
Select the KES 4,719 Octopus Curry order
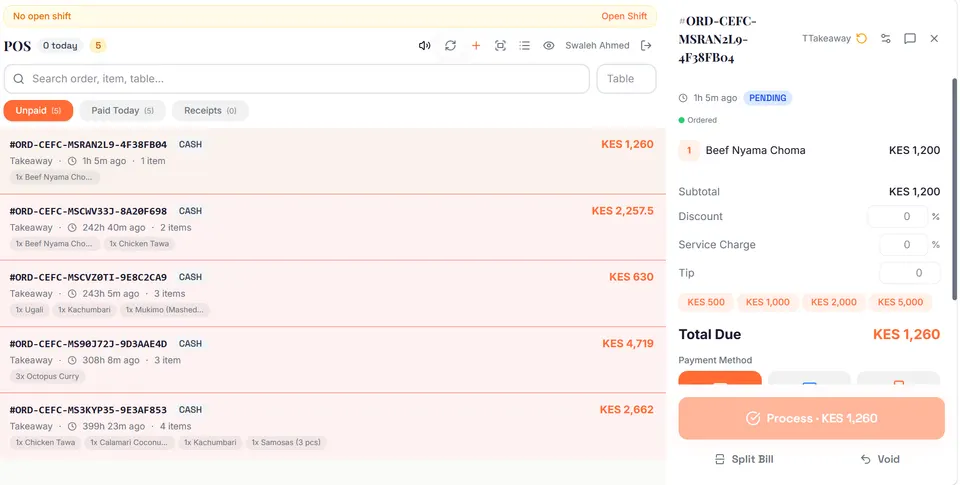tap(332, 360)
